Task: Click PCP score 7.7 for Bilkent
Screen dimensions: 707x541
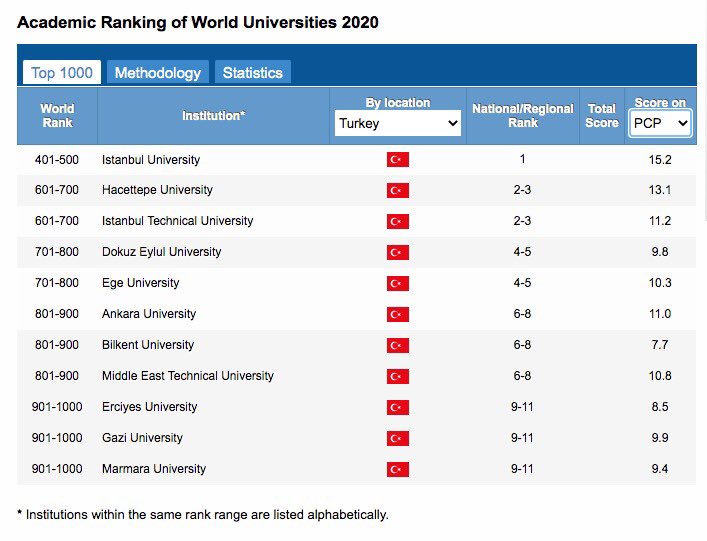Action: [660, 345]
